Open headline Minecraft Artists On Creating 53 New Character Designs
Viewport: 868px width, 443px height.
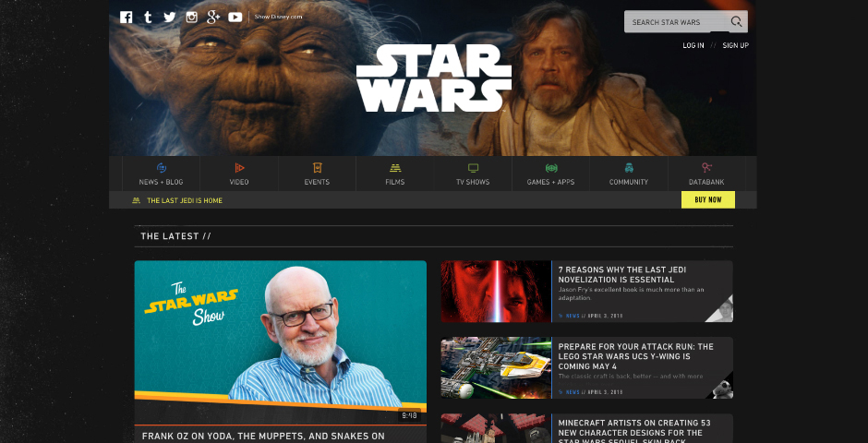coord(634,431)
